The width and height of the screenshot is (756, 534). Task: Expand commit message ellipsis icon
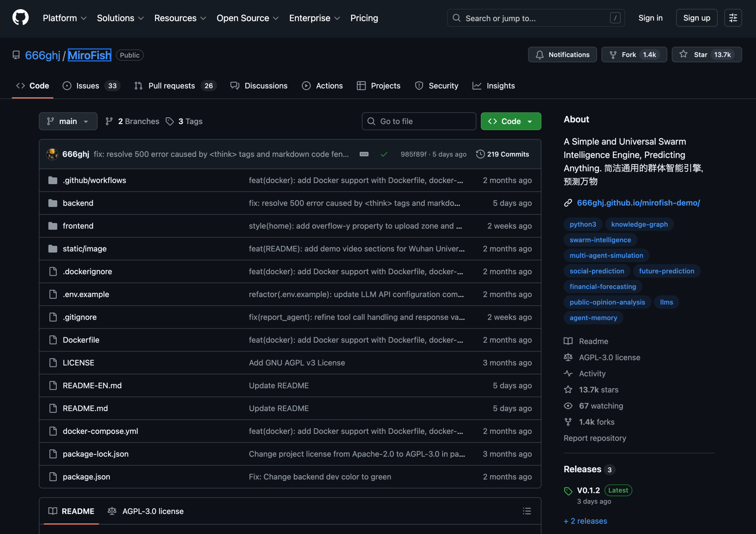[x=364, y=154]
